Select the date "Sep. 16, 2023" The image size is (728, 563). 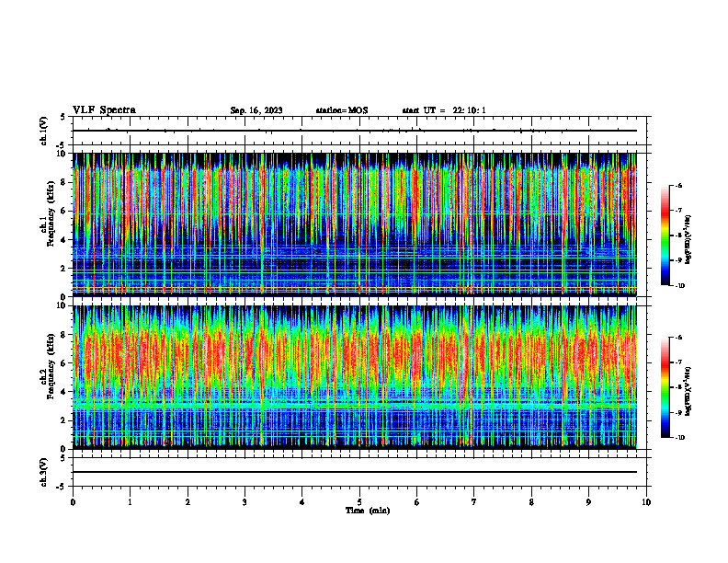pyautogui.click(x=256, y=110)
